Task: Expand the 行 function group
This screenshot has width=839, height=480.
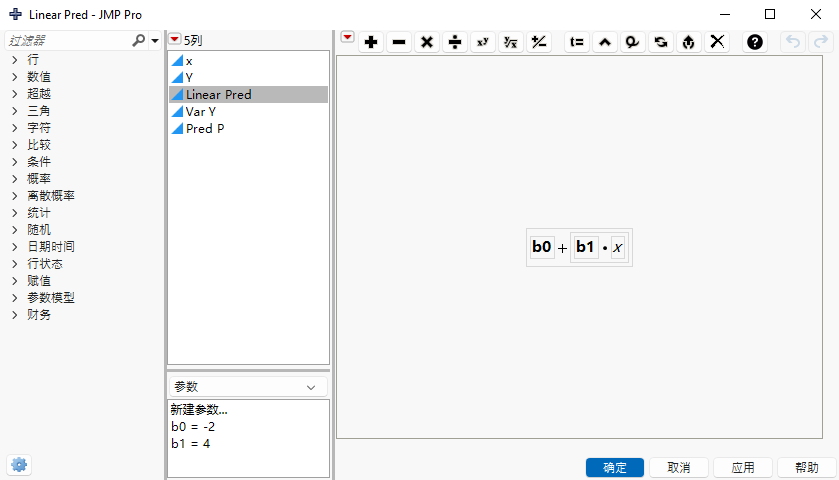Action: coord(15,60)
